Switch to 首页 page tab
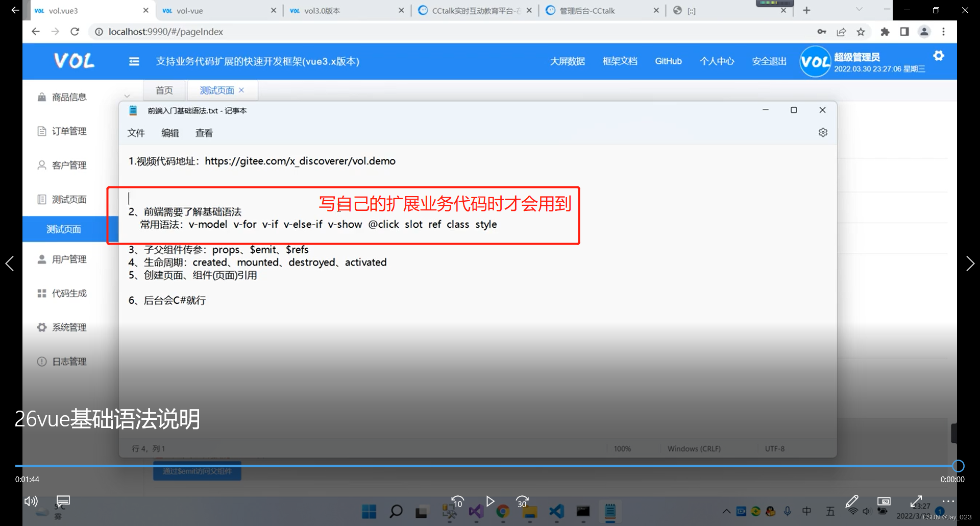This screenshot has height=526, width=980. 164,90
